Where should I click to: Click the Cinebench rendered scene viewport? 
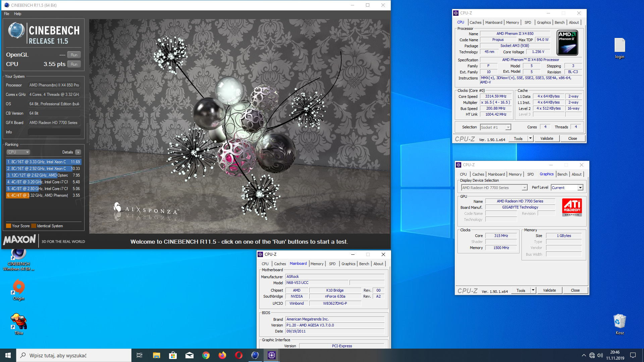click(x=239, y=126)
